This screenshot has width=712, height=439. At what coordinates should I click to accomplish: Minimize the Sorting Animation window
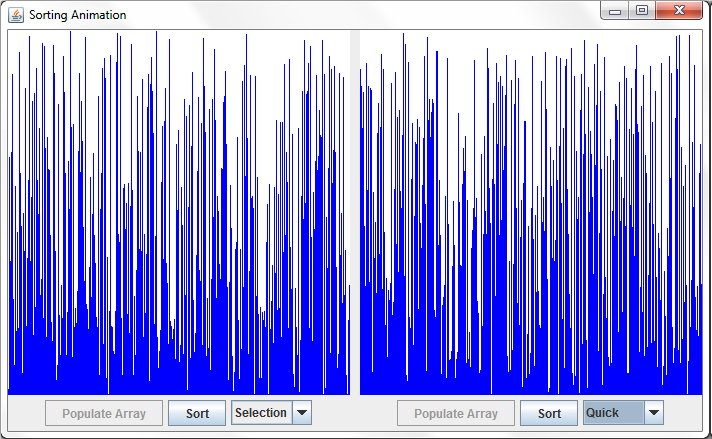[x=615, y=10]
